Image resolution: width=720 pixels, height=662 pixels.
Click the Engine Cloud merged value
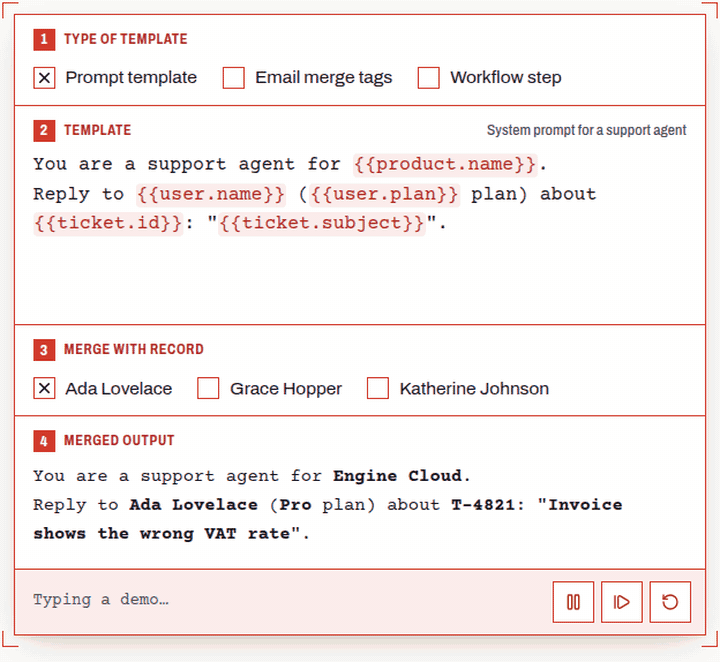pyautogui.click(x=397, y=476)
